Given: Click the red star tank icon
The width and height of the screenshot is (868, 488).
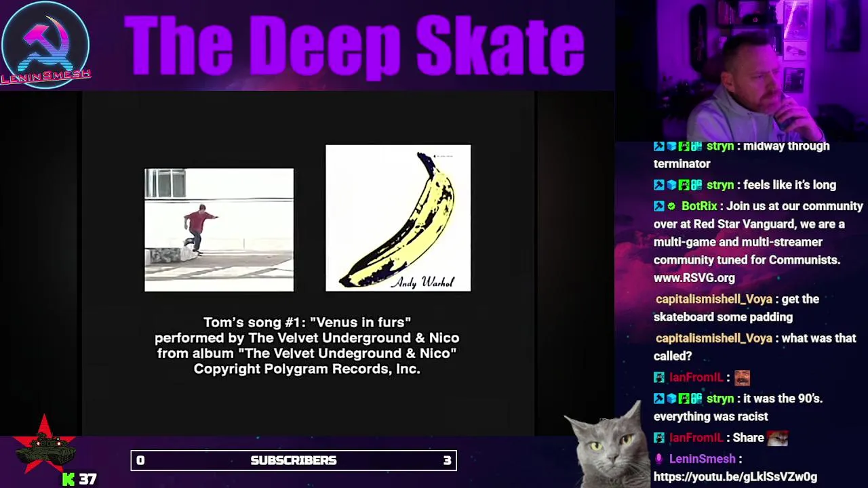Looking at the screenshot, I should point(45,446).
